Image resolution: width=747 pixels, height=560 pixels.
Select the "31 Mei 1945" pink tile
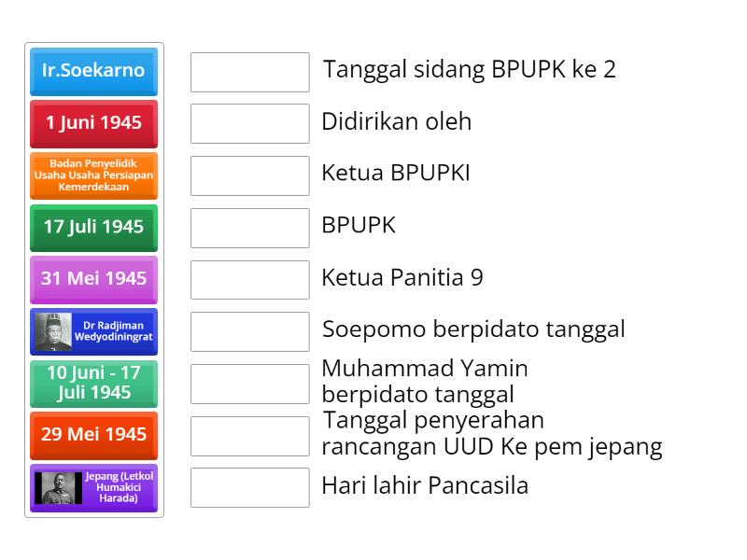click(93, 279)
